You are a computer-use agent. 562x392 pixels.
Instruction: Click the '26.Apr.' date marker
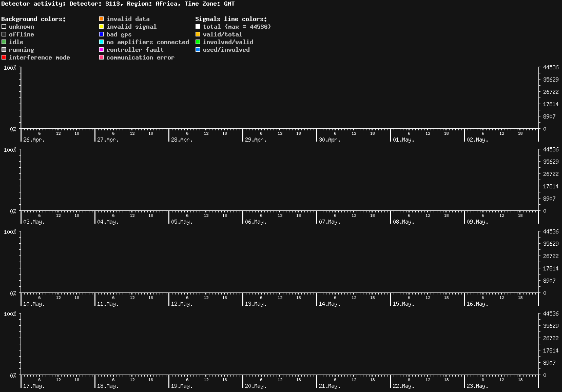[34, 140]
